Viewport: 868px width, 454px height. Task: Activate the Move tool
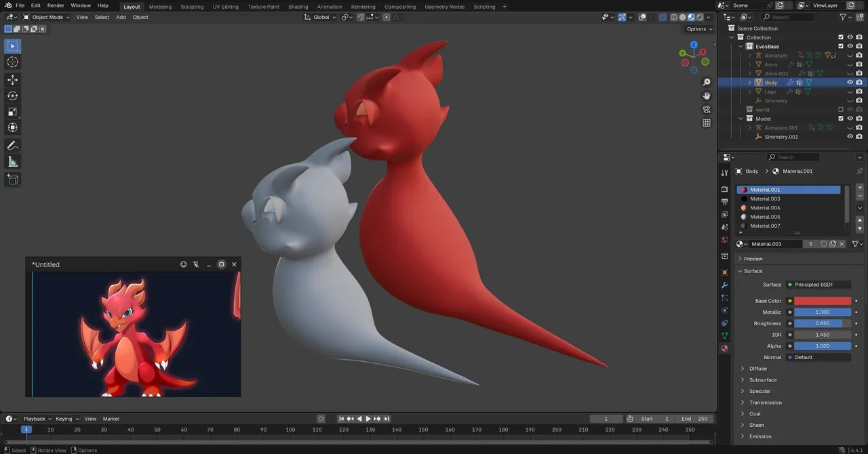pyautogui.click(x=12, y=80)
